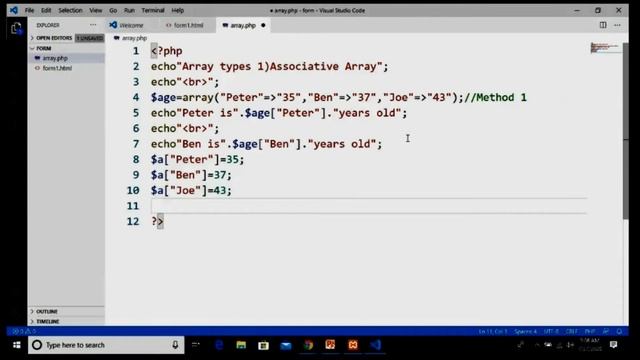The width and height of the screenshot is (640, 360).
Task: Click '$a["Ben"]=37;' on line 9
Action: coord(191,175)
